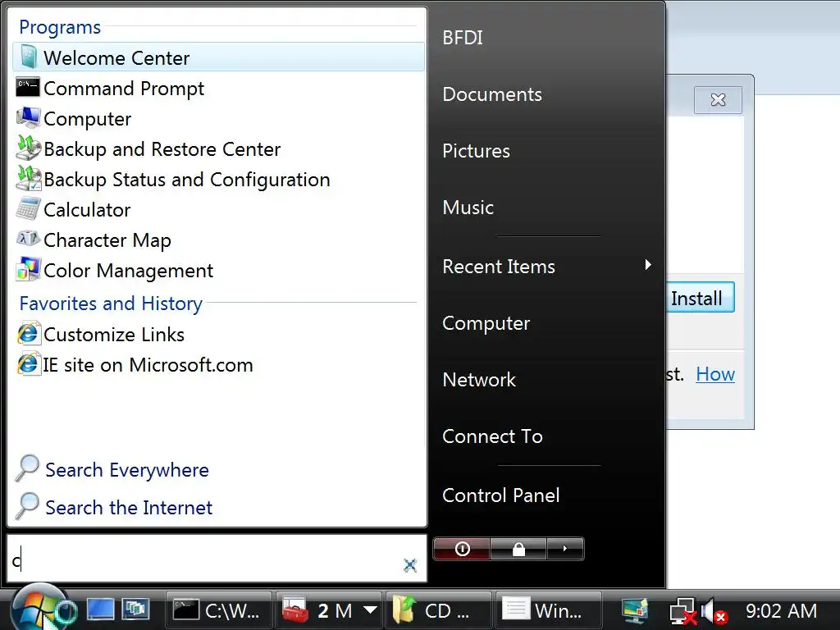The image size is (840, 630).
Task: Click the power button in Start menu
Action: pos(462,549)
